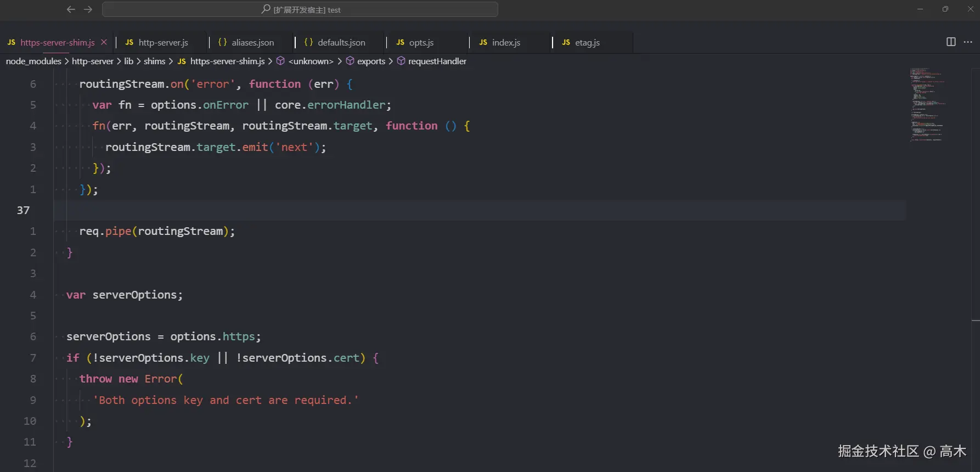Click node_modules in the breadcrumb
980x472 pixels.
33,61
